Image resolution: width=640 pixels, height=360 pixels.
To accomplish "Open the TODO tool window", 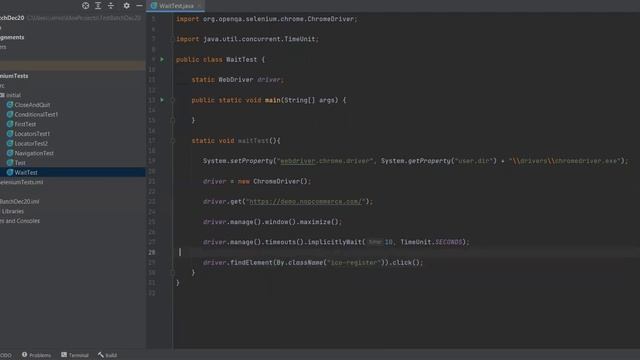I will click(x=6, y=355).
